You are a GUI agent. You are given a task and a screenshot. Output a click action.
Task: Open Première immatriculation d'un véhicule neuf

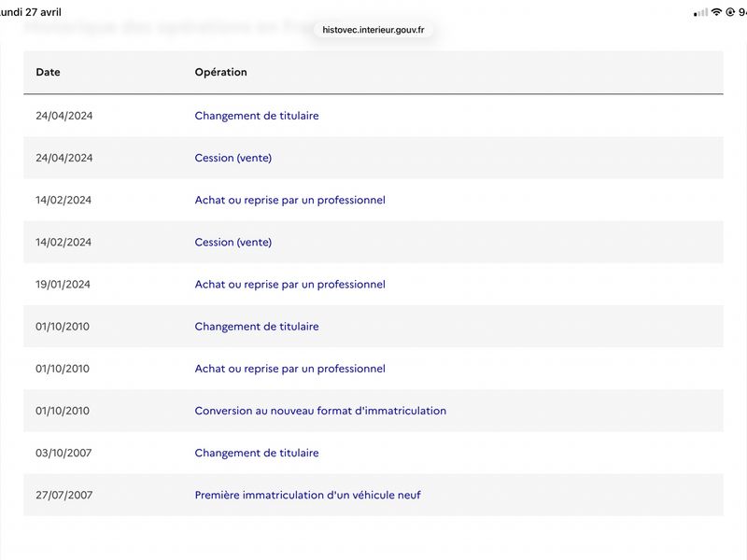[x=307, y=496]
